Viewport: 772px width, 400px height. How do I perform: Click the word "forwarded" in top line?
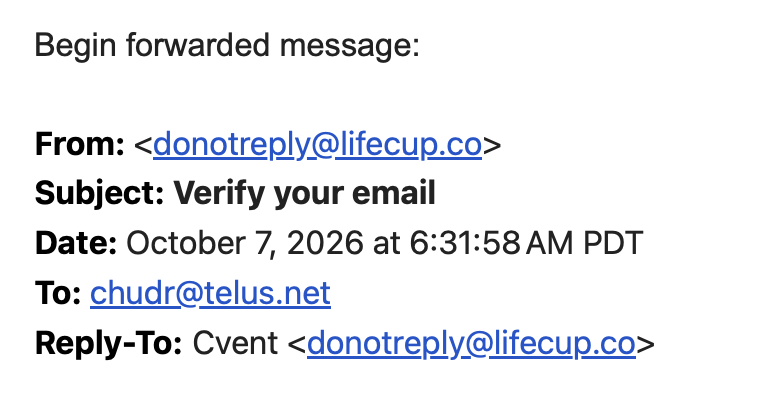pyautogui.click(x=198, y=45)
